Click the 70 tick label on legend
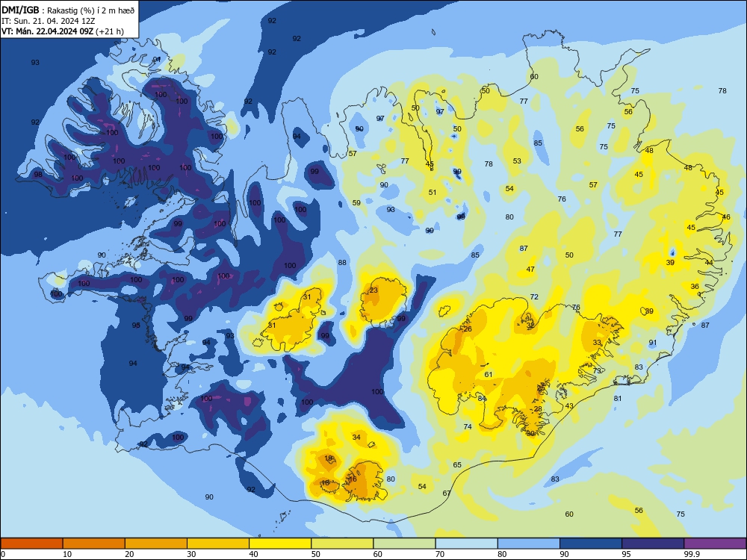 (x=440, y=554)
